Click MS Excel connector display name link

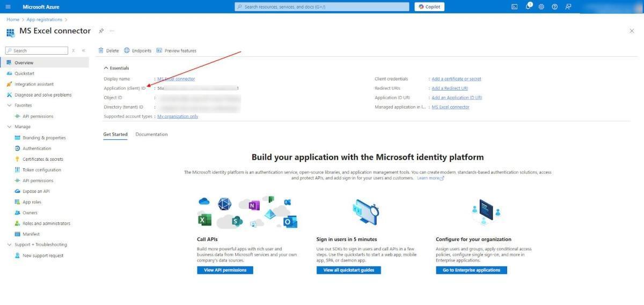[176, 79]
